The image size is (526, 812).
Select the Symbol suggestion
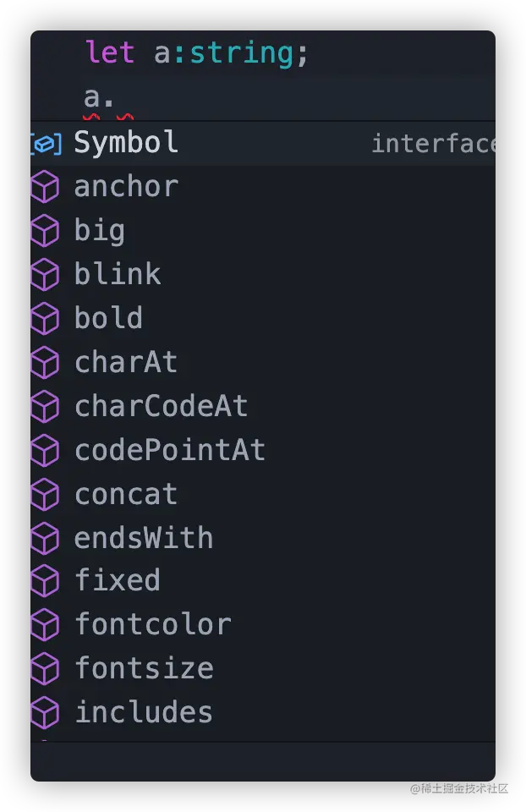[x=127, y=143]
